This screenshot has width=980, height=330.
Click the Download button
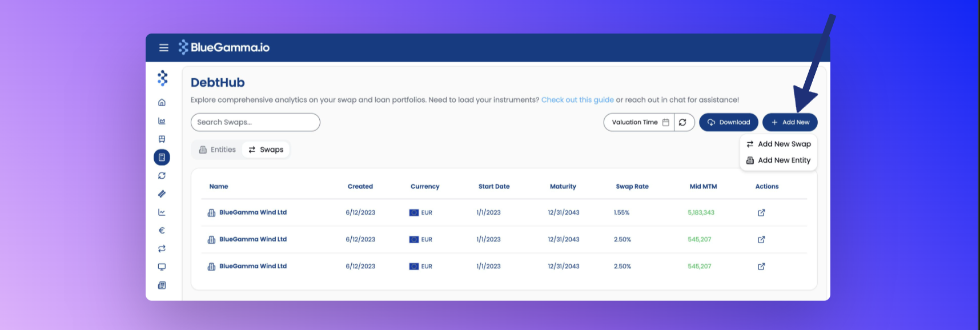[x=729, y=122]
